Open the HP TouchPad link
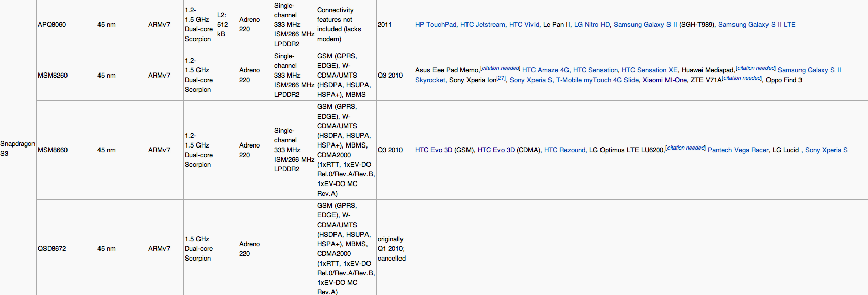 (436, 24)
